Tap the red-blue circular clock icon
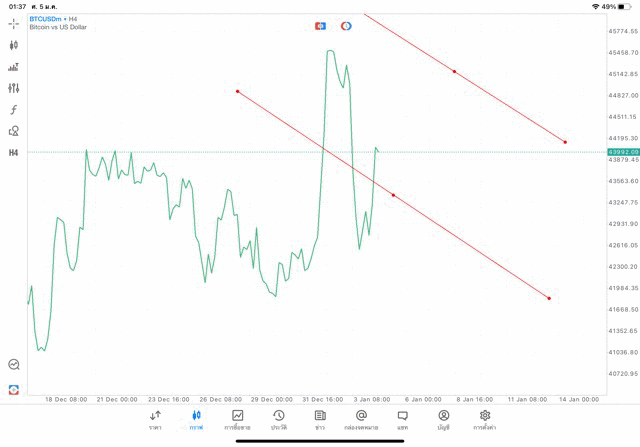 coord(346,26)
